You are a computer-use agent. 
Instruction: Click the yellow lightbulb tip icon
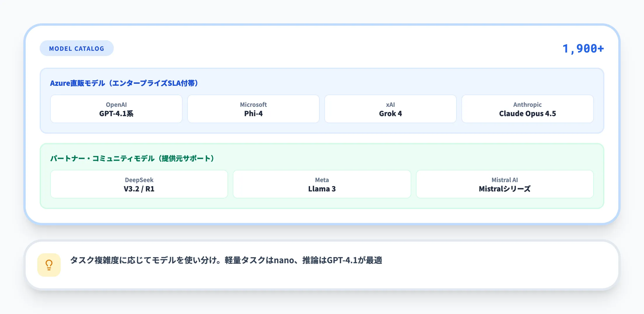tap(49, 265)
